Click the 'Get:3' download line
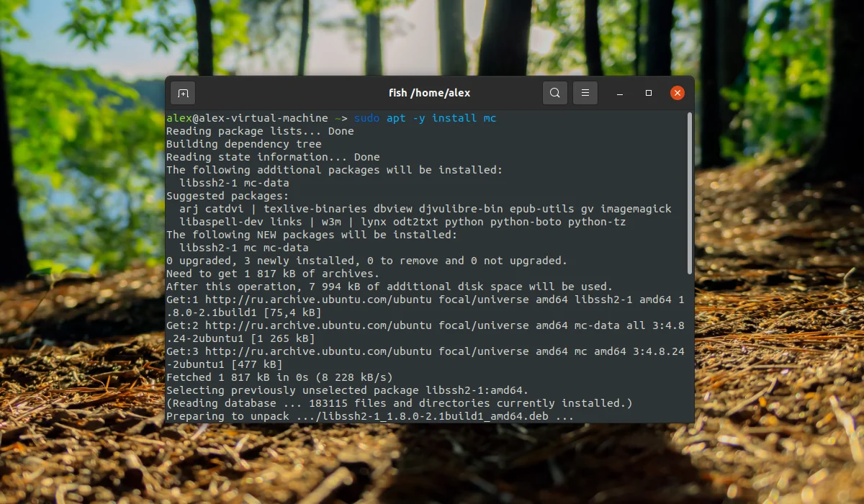Image resolution: width=864 pixels, height=504 pixels. click(426, 351)
